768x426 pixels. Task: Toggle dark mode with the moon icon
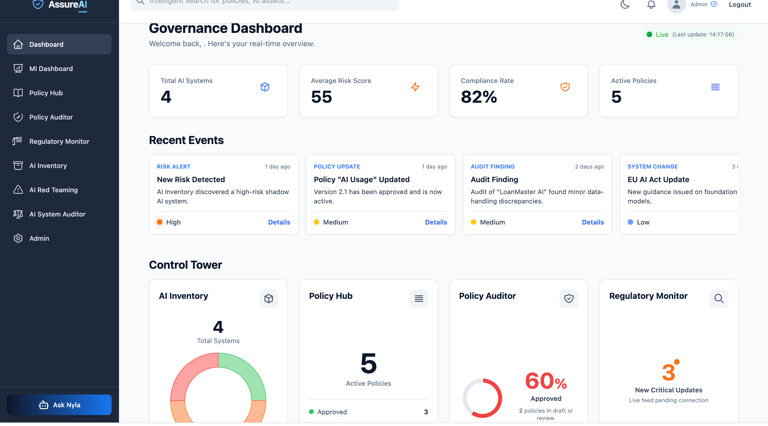point(625,4)
